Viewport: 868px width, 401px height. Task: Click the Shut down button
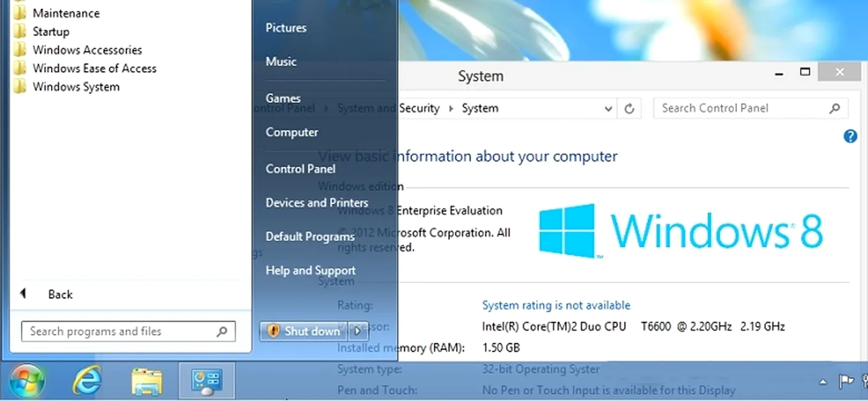coord(305,331)
